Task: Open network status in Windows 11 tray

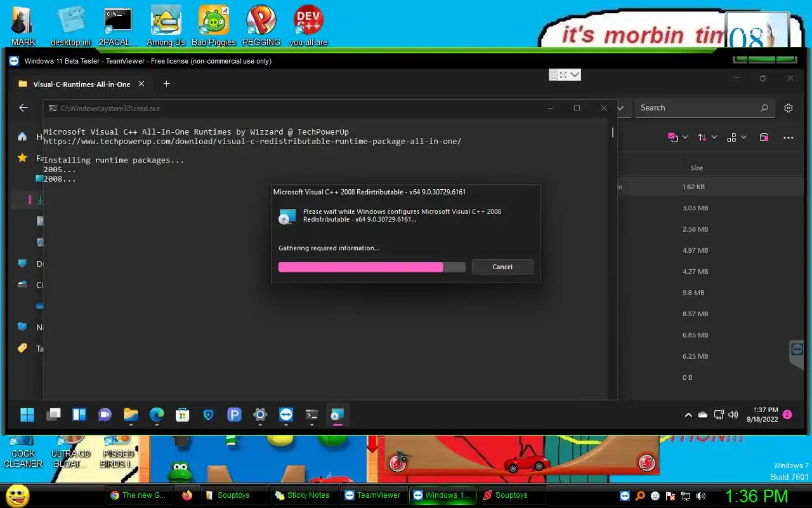Action: (719, 415)
